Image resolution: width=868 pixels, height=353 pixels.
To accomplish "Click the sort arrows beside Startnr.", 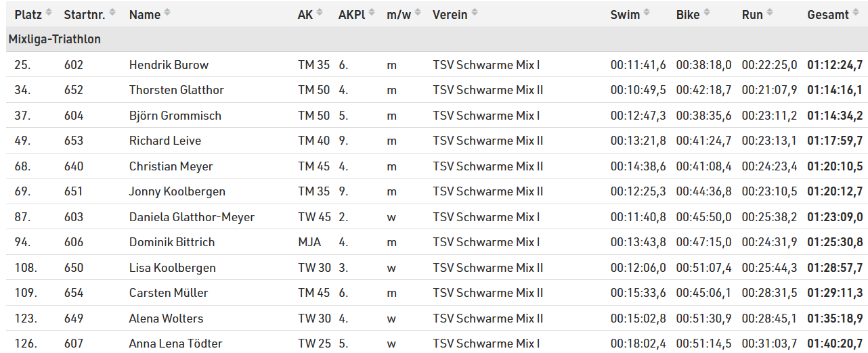I will [x=112, y=13].
